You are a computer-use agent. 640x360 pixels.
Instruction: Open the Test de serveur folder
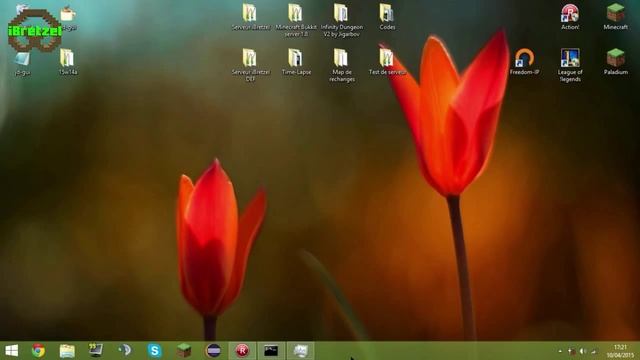point(387,61)
